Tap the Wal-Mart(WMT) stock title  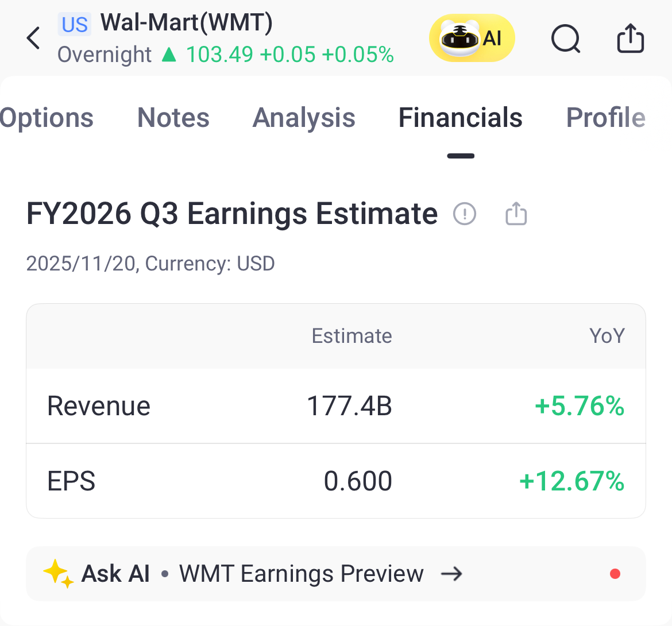coord(187,23)
